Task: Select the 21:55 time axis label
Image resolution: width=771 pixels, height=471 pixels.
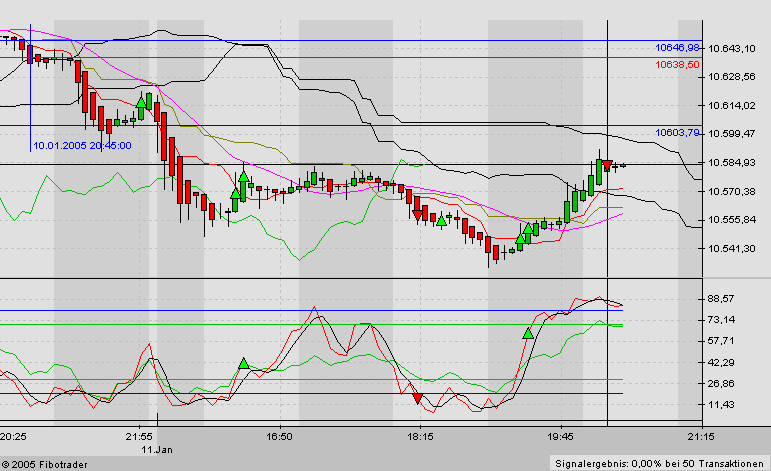Action: [x=139, y=437]
